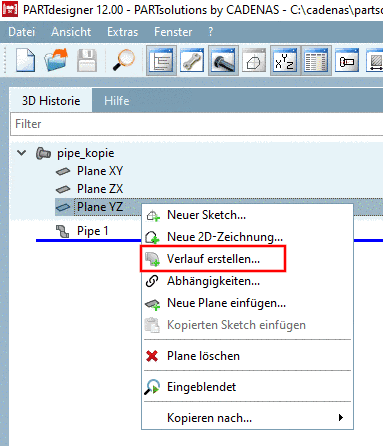Toggle the sketch shape window icon
This screenshot has width=383, height=446.
point(254,60)
